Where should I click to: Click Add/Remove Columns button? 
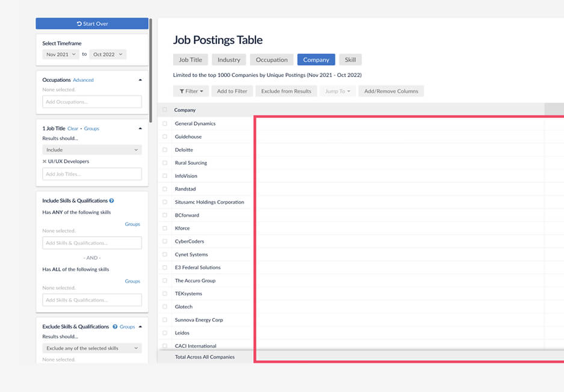pyautogui.click(x=391, y=91)
